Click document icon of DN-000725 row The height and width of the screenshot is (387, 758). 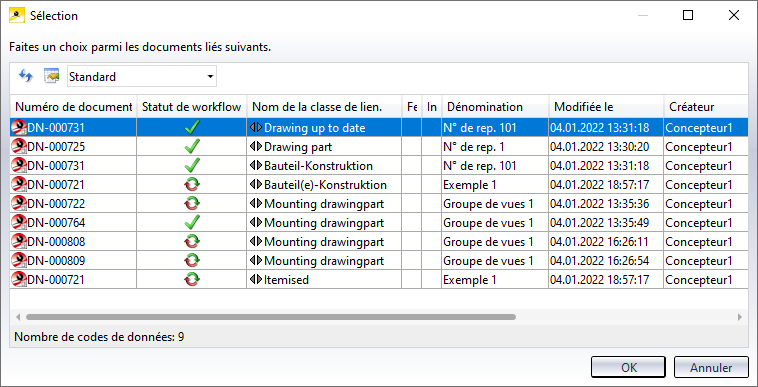19,146
